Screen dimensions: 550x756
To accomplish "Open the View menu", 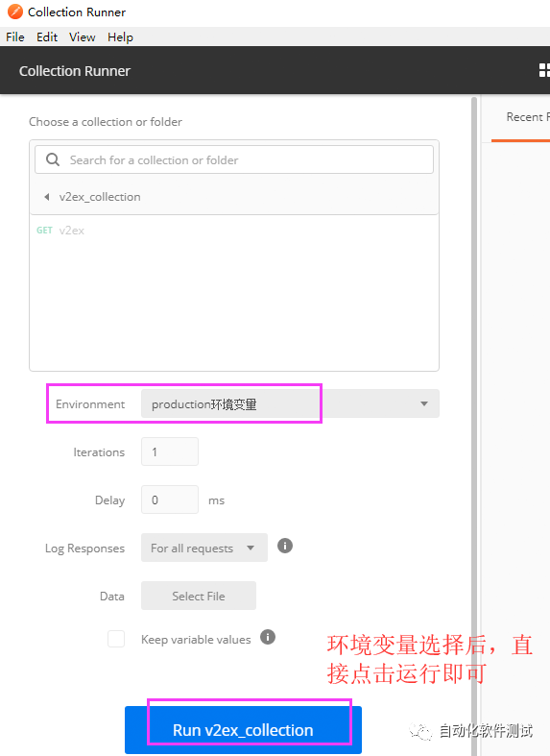I will click(82, 37).
